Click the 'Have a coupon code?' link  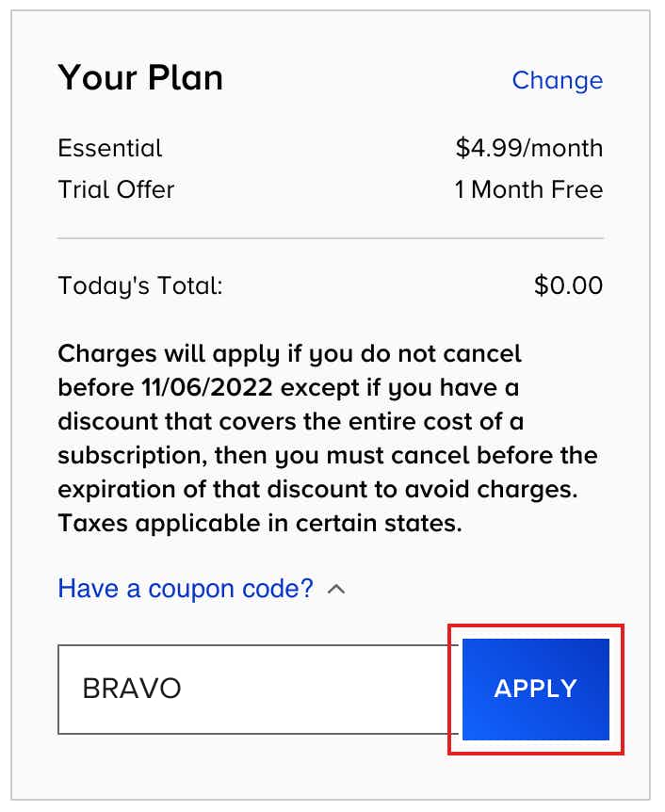point(186,589)
